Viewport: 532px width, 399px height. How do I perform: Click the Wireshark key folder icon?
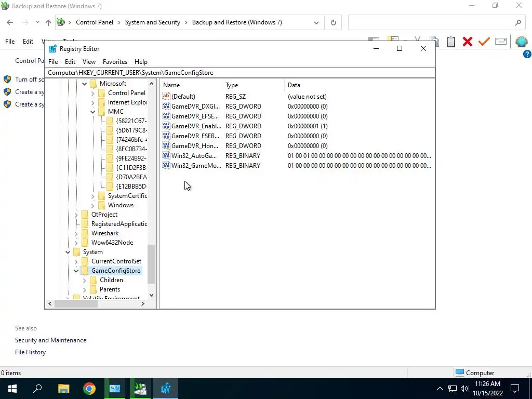point(85,233)
